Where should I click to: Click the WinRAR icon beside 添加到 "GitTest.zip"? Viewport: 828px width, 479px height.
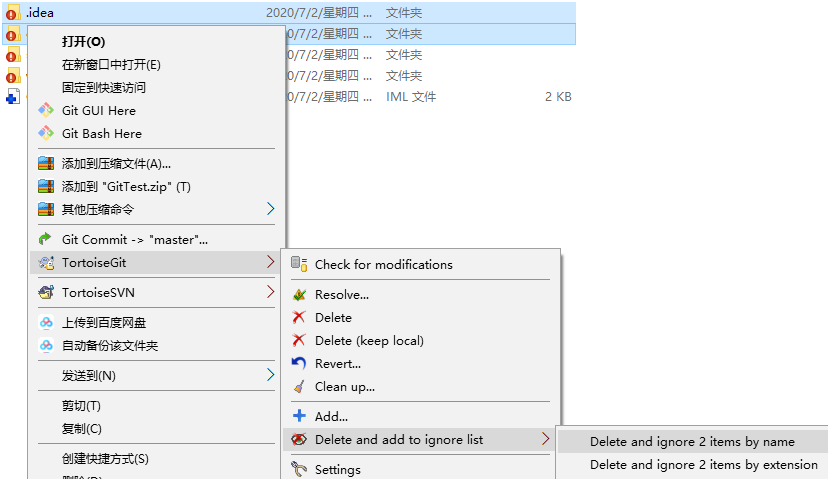[x=46, y=186]
